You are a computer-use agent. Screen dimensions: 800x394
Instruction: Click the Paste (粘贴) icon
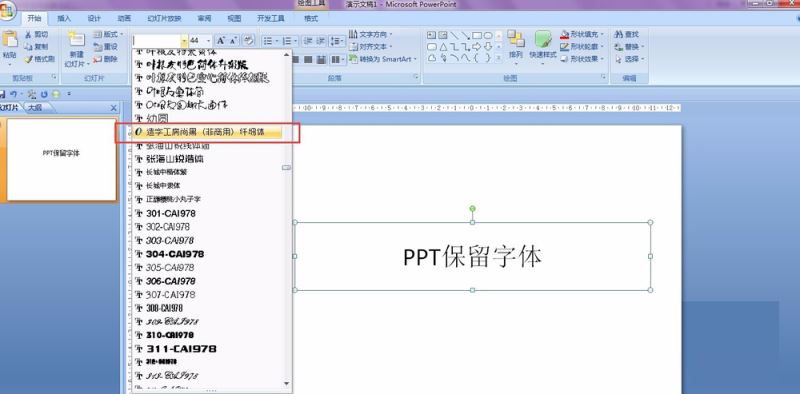tap(9, 40)
